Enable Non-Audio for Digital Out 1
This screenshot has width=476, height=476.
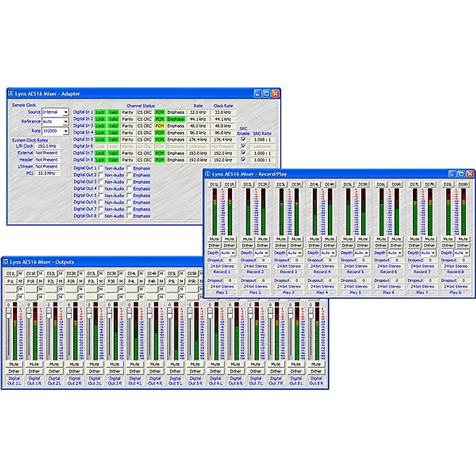point(101,168)
